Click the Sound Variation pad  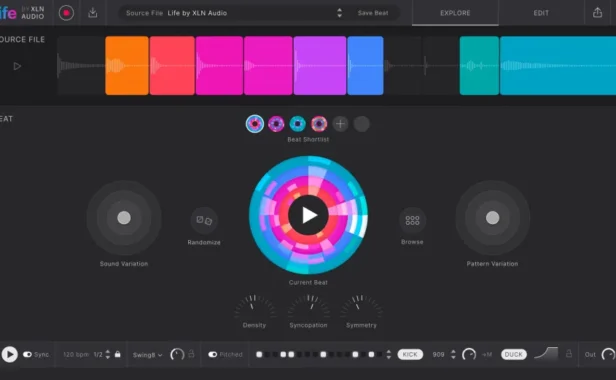pos(124,218)
